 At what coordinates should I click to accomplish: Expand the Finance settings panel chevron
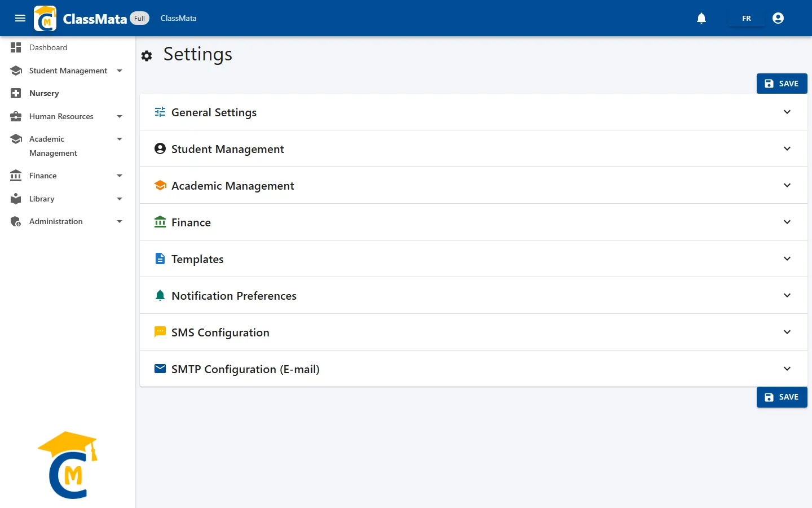point(787,222)
